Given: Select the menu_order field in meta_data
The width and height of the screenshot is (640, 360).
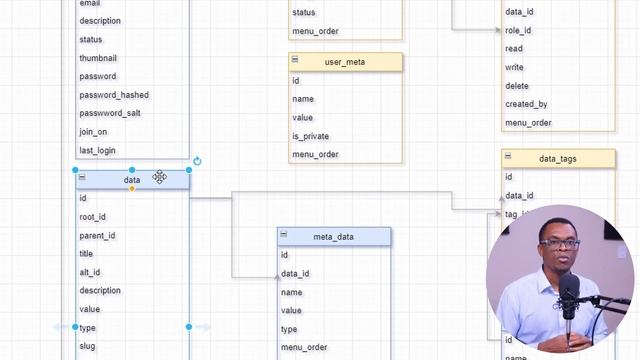Looking at the screenshot, I should coord(334,347).
